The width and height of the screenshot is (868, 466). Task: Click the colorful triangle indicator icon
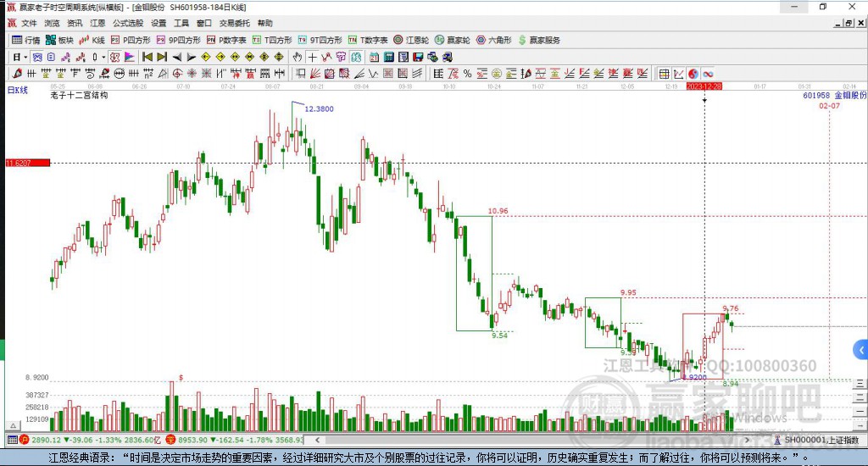click(130, 57)
